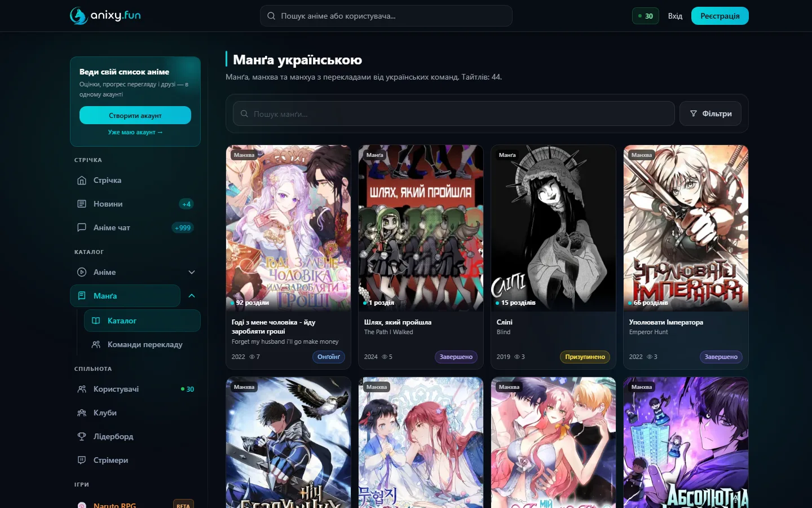Viewport: 812px width, 508px height.
Task: Click the Створити акаунт button
Action: [135, 115]
